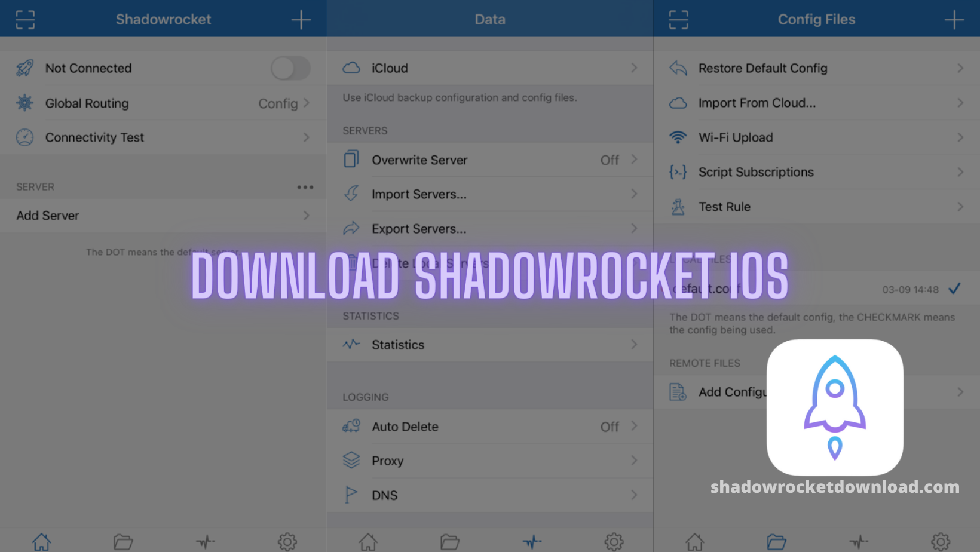Viewport: 980px width, 552px height.
Task: Expand Proxy row chevron
Action: pyautogui.click(x=634, y=460)
